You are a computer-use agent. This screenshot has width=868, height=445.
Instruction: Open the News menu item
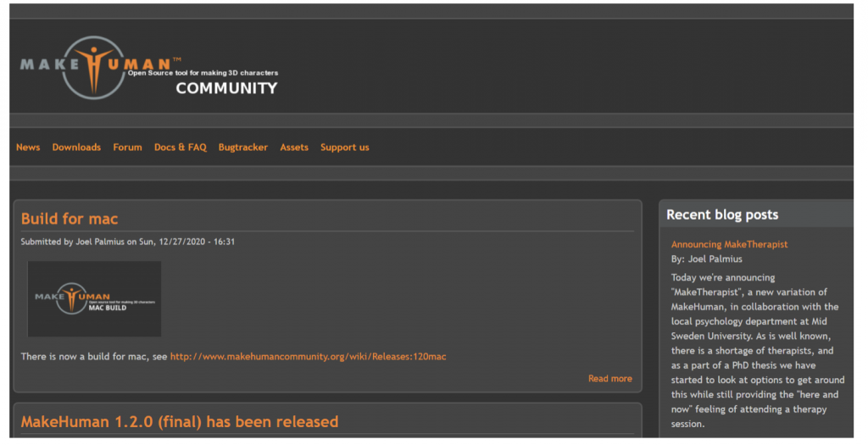coord(28,147)
